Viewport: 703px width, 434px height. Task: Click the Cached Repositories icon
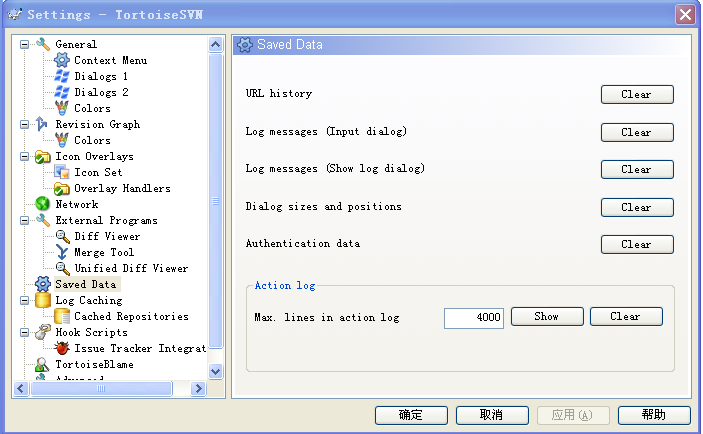tap(62, 316)
